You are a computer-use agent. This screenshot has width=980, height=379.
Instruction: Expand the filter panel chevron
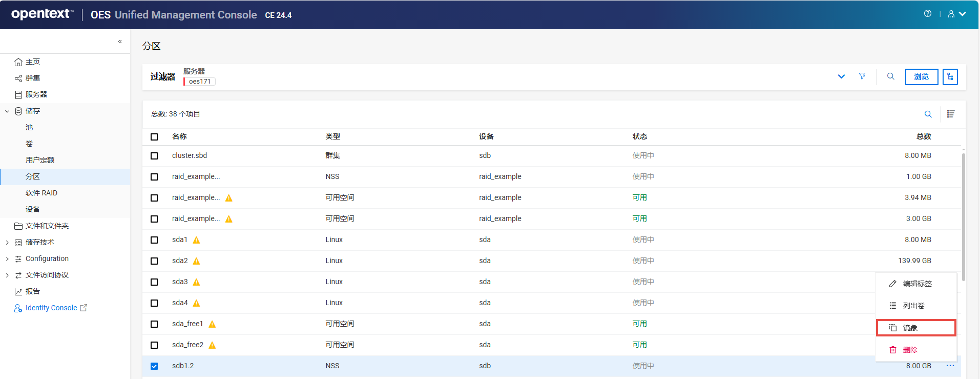point(841,76)
